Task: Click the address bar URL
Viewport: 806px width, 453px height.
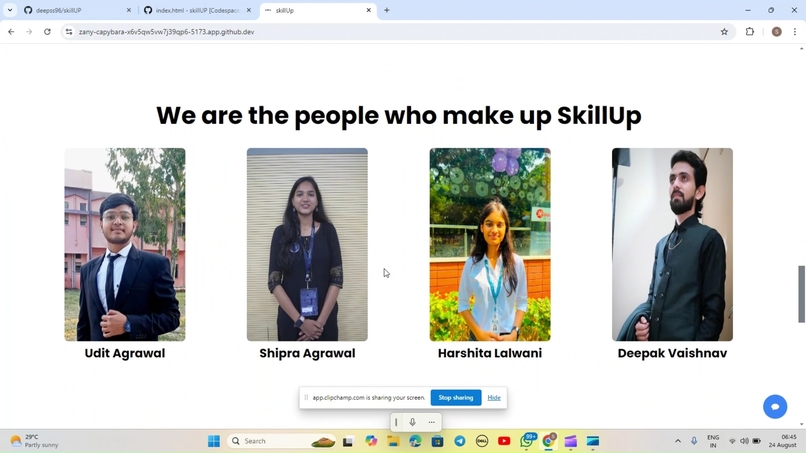Action: tap(166, 32)
